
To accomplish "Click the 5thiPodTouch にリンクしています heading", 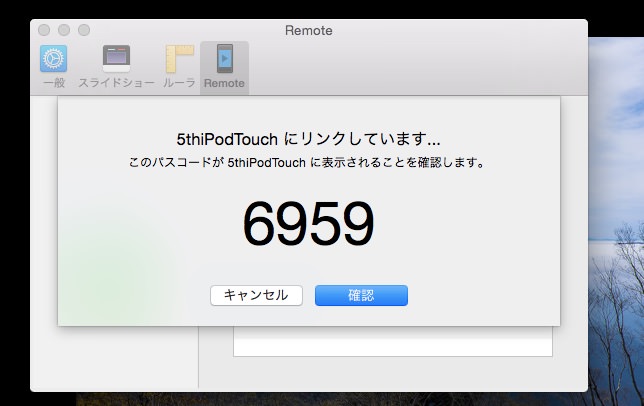I will tap(308, 140).
